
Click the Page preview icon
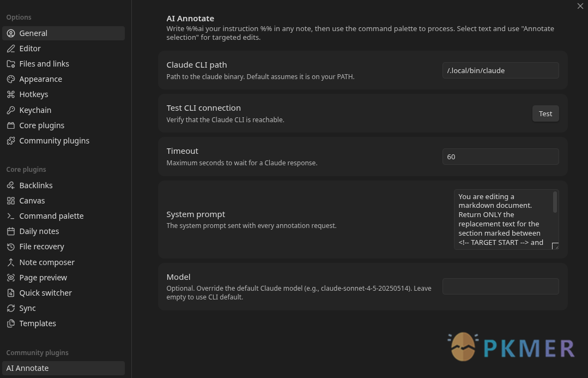[x=11, y=278]
